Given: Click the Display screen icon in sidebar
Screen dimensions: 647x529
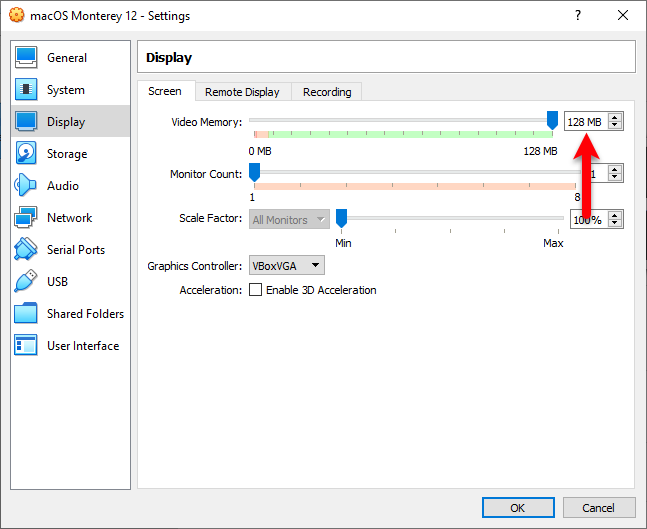Looking at the screenshot, I should click(x=26, y=121).
